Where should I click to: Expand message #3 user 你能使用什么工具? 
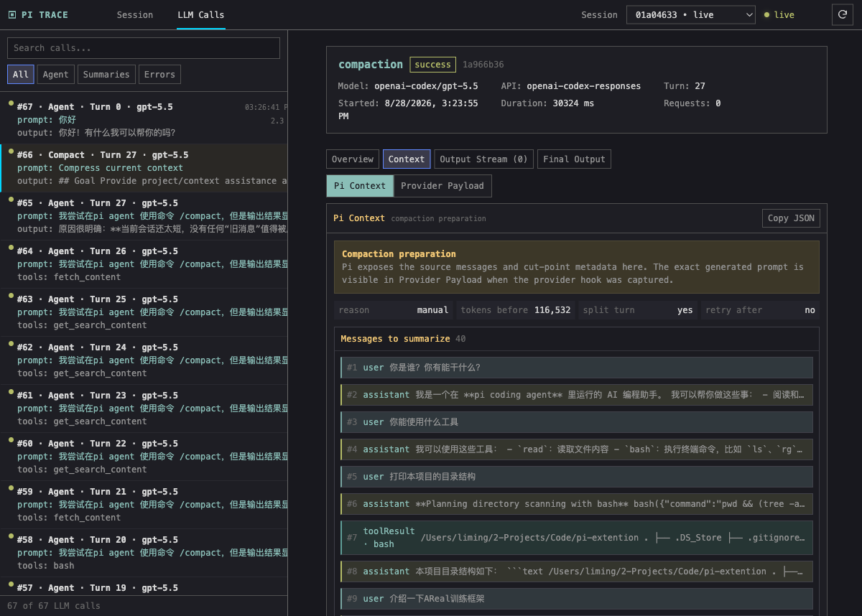[577, 422]
